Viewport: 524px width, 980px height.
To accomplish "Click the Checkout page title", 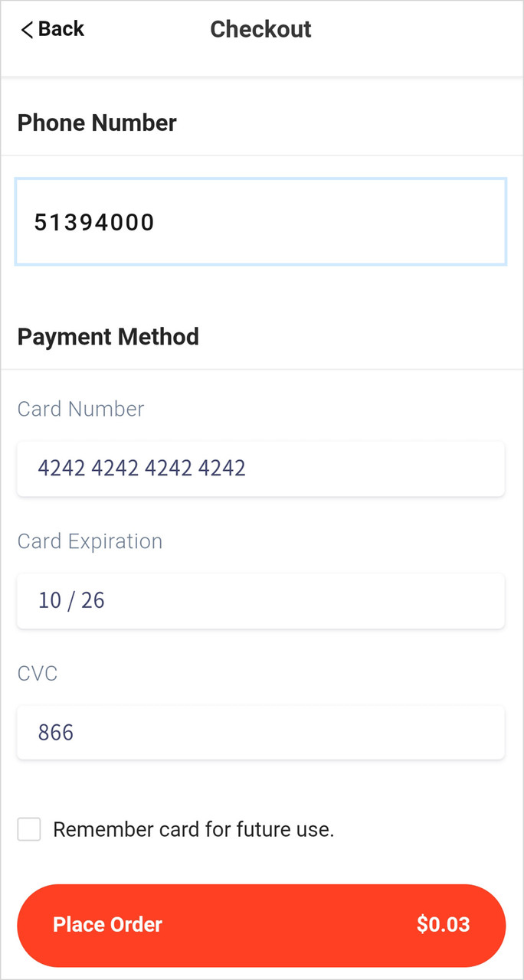I will (260, 30).
